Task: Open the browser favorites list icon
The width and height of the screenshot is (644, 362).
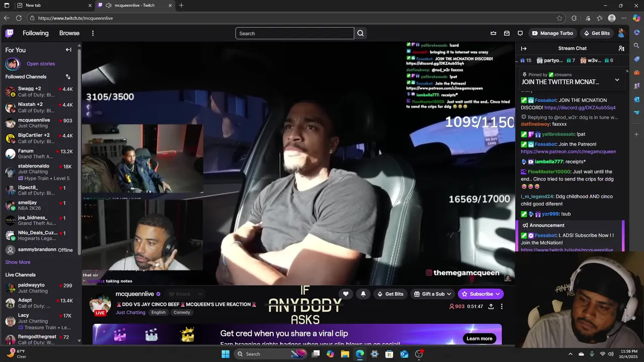Action: [x=600, y=18]
